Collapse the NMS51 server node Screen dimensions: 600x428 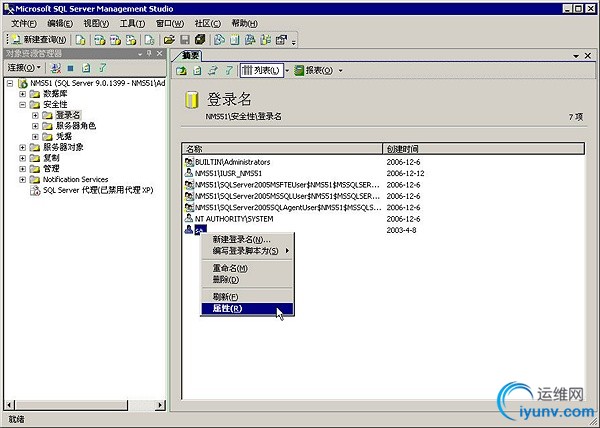coord(10,83)
